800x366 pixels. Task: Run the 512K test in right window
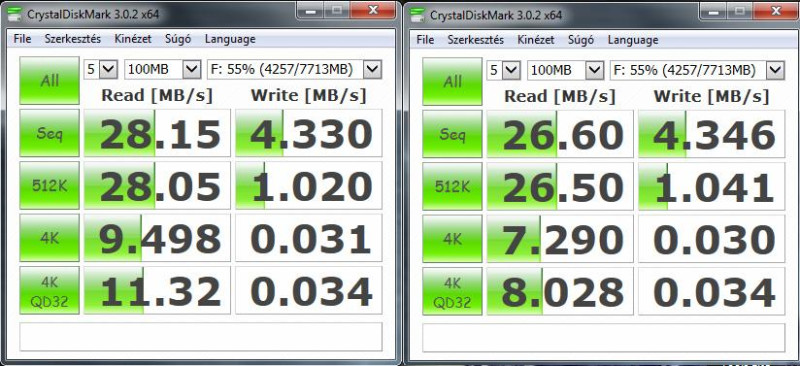point(453,186)
